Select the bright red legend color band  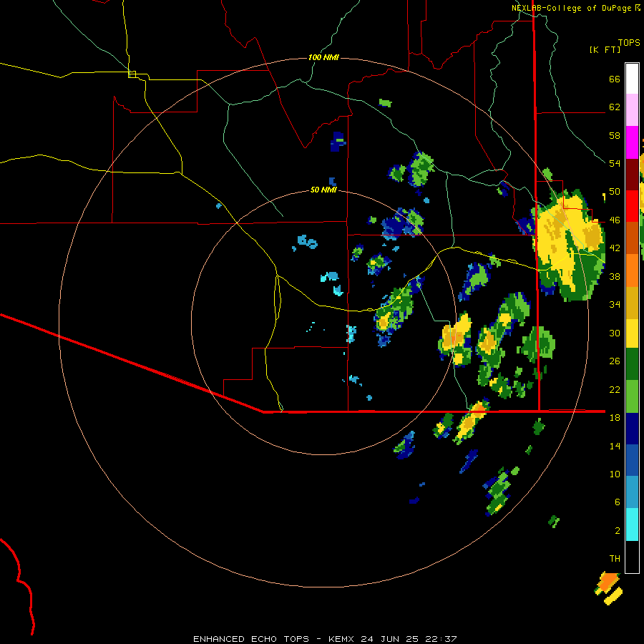point(632,206)
